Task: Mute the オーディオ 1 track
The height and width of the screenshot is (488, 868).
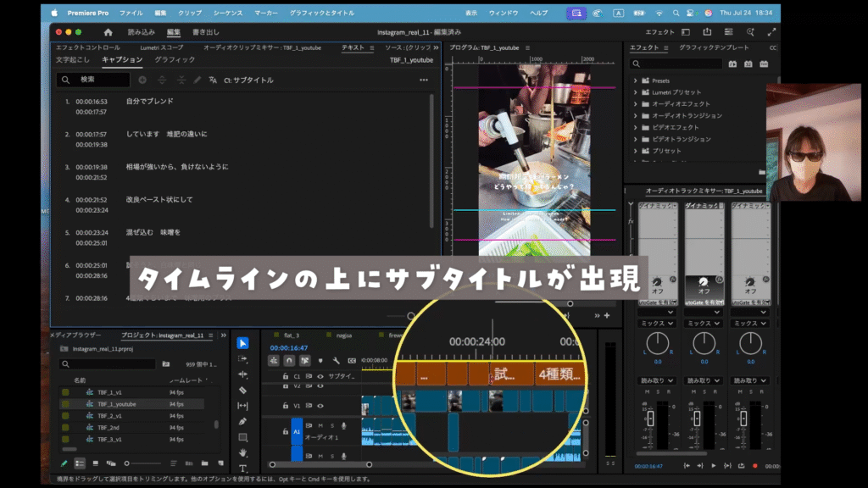Action: (x=320, y=425)
